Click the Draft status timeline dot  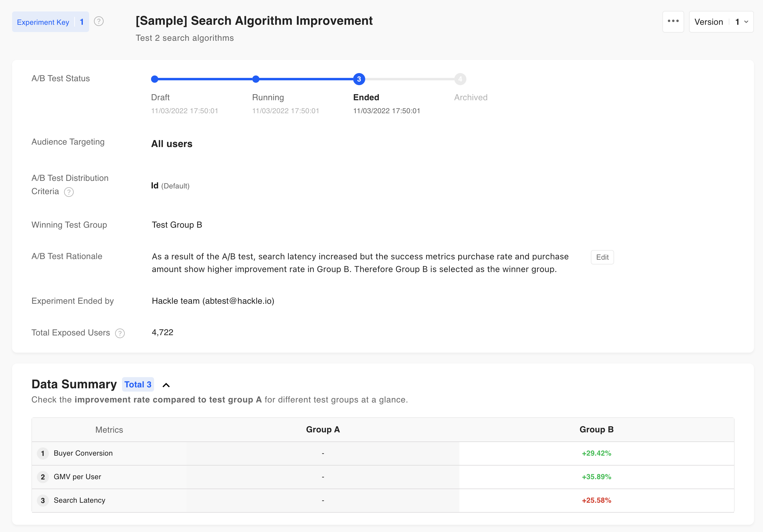(155, 79)
